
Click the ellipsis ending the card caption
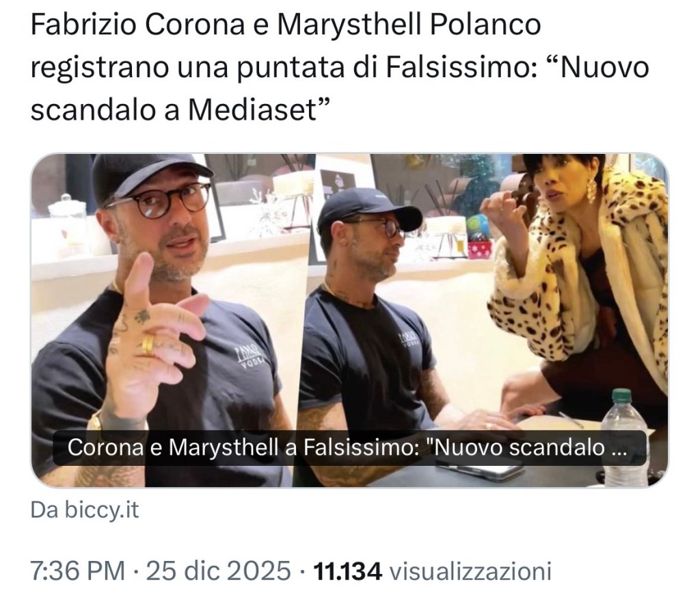[618, 448]
